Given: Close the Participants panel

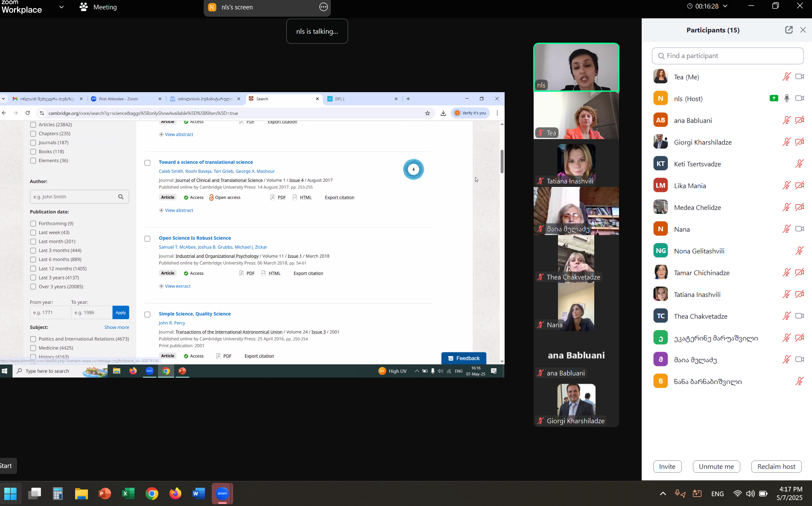Looking at the screenshot, I should [x=803, y=30].
